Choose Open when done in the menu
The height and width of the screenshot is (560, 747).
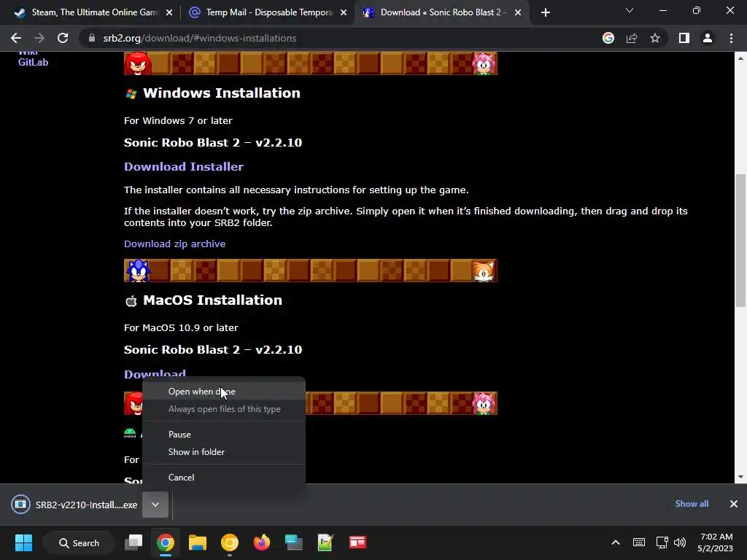click(223, 392)
